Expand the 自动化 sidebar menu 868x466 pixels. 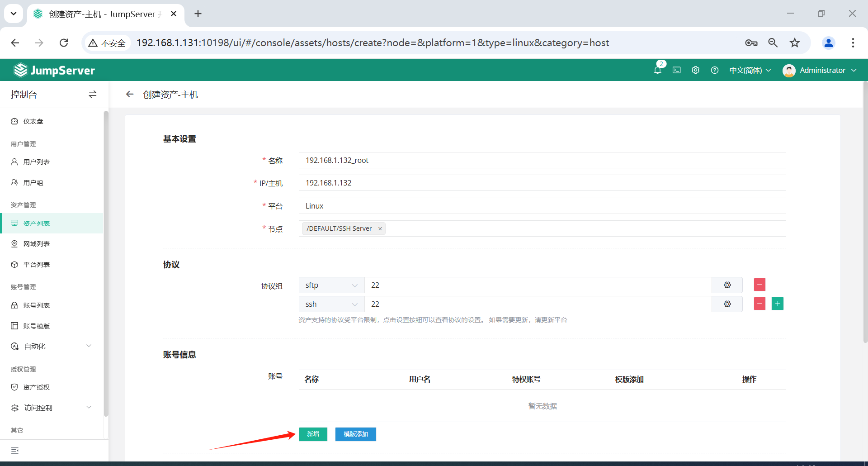[x=52, y=346]
